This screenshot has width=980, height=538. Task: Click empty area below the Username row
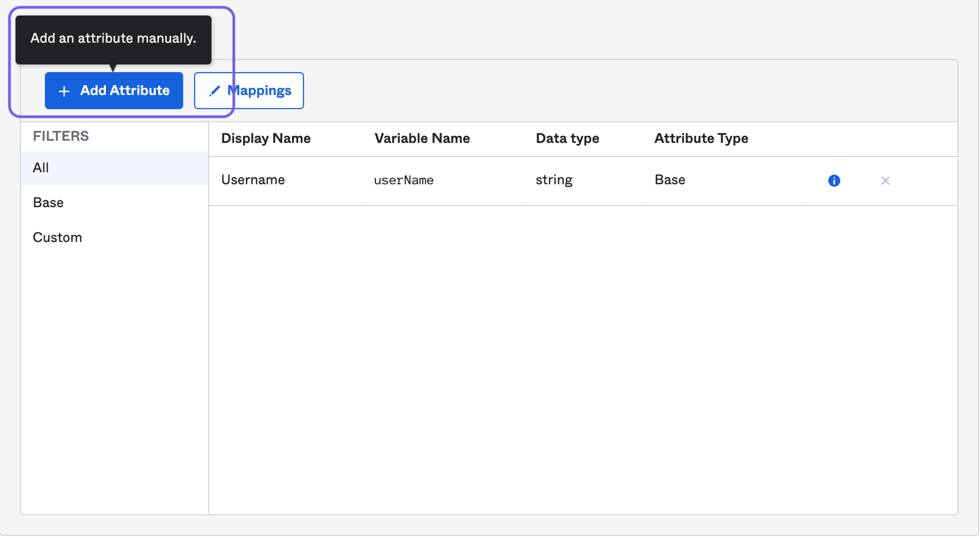coord(583,360)
